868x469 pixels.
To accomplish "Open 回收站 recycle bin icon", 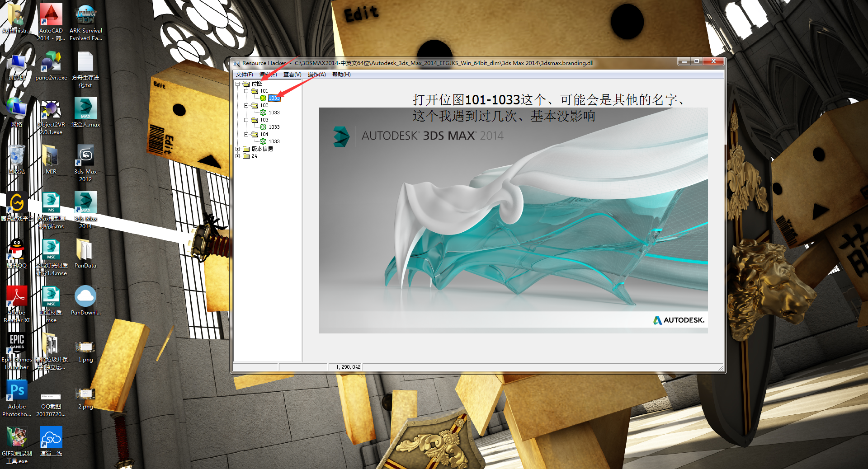I will (17, 159).
